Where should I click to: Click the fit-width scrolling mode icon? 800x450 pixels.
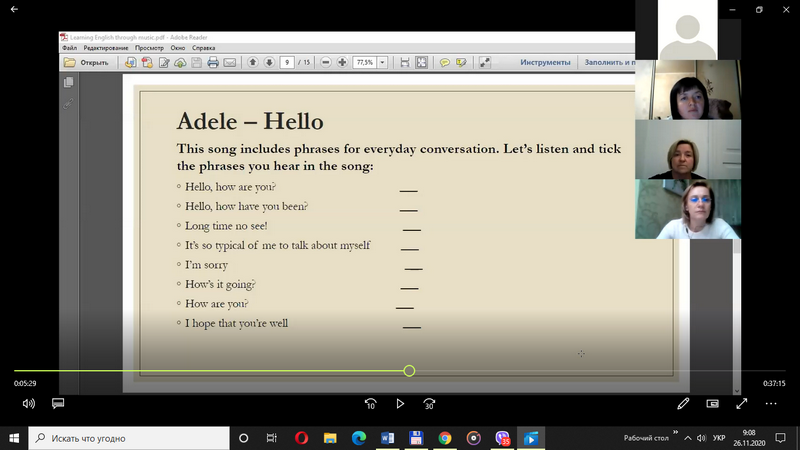(405, 62)
